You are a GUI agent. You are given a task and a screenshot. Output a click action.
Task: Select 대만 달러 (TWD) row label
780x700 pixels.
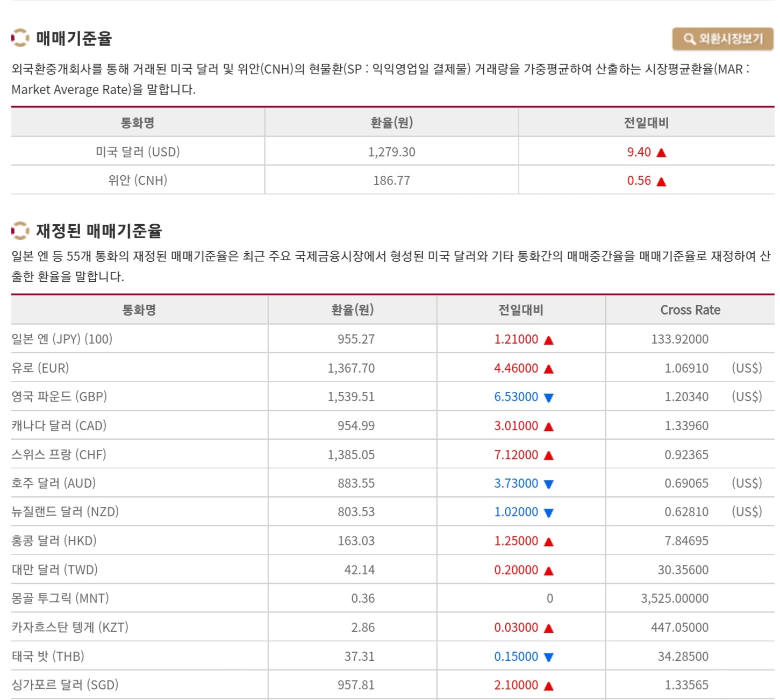pos(55,570)
